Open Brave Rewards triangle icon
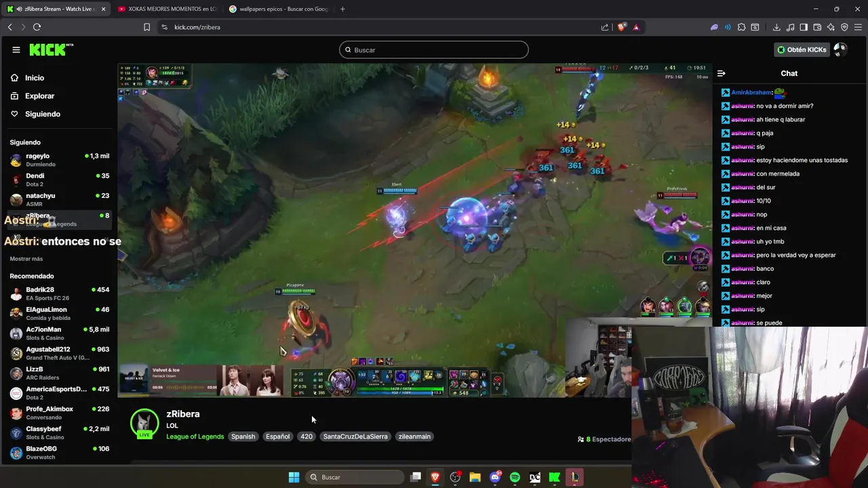The image size is (868, 488). tap(636, 27)
